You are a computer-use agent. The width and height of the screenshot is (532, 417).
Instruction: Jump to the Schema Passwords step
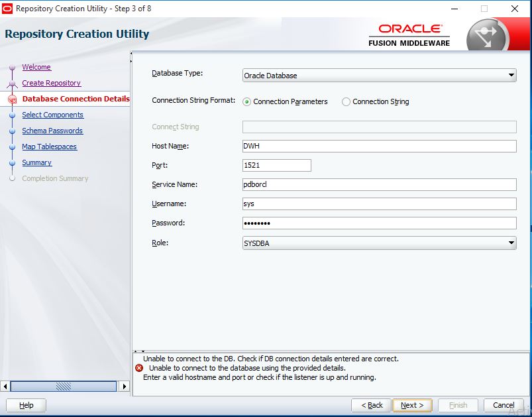tap(52, 131)
